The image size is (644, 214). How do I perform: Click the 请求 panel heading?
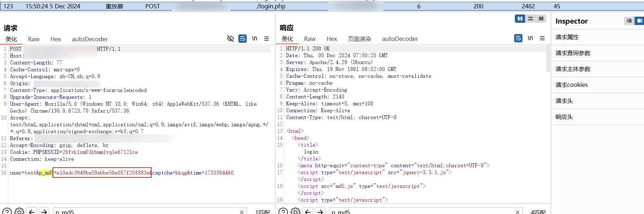[11, 28]
